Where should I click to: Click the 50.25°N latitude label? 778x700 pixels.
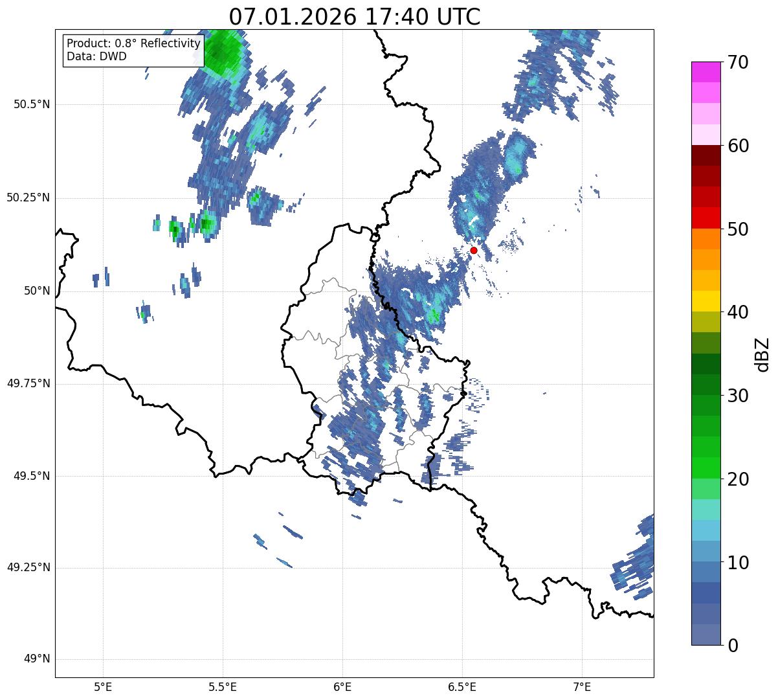(28, 198)
